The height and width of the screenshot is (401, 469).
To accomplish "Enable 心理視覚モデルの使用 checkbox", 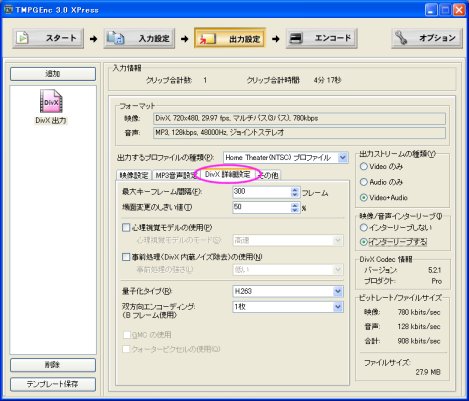I will tap(126, 228).
